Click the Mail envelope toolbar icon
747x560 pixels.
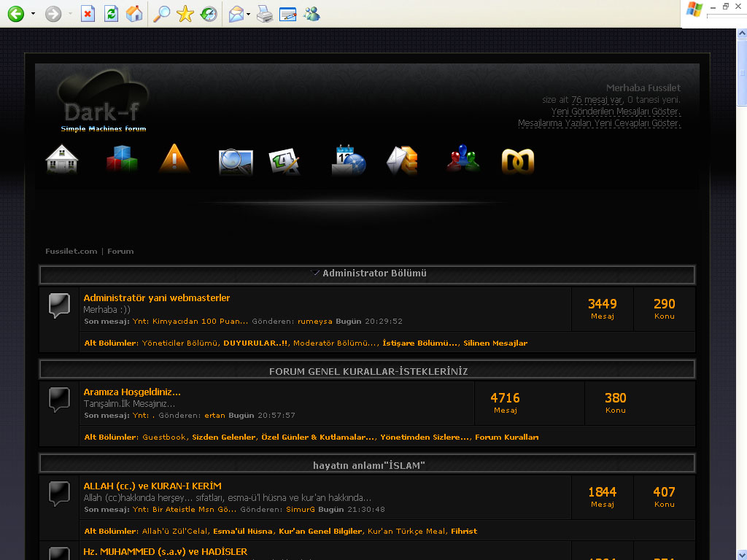236,14
